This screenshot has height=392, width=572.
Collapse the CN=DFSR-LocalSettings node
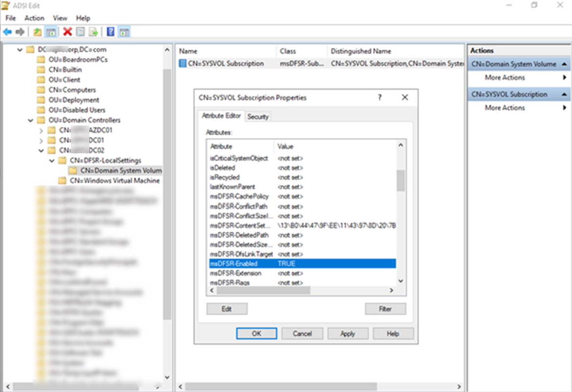(x=52, y=161)
